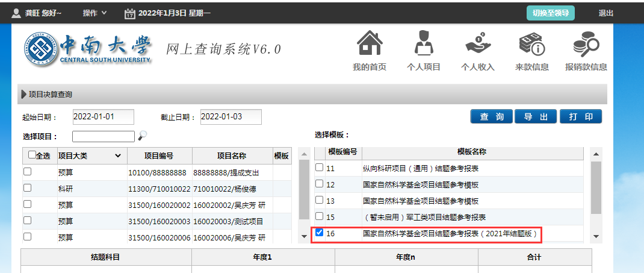Click project list scrollbar thumb
The height and width of the screenshot is (273, 644).
304,189
